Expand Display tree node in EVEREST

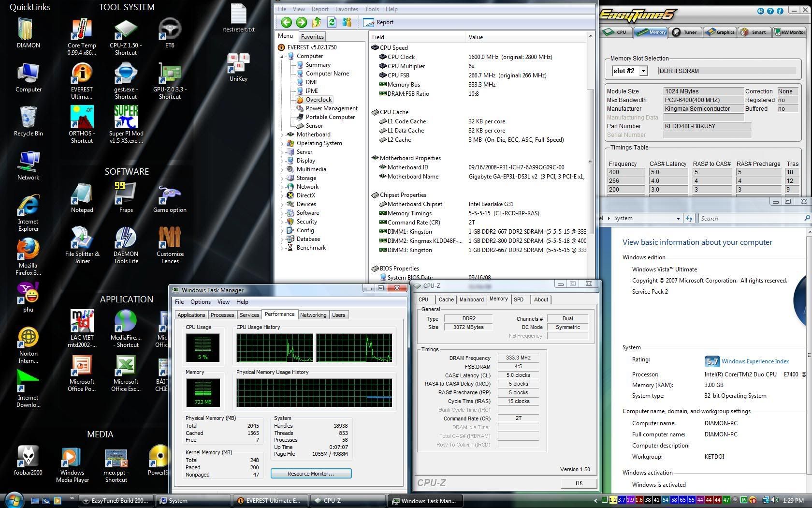pos(282,161)
